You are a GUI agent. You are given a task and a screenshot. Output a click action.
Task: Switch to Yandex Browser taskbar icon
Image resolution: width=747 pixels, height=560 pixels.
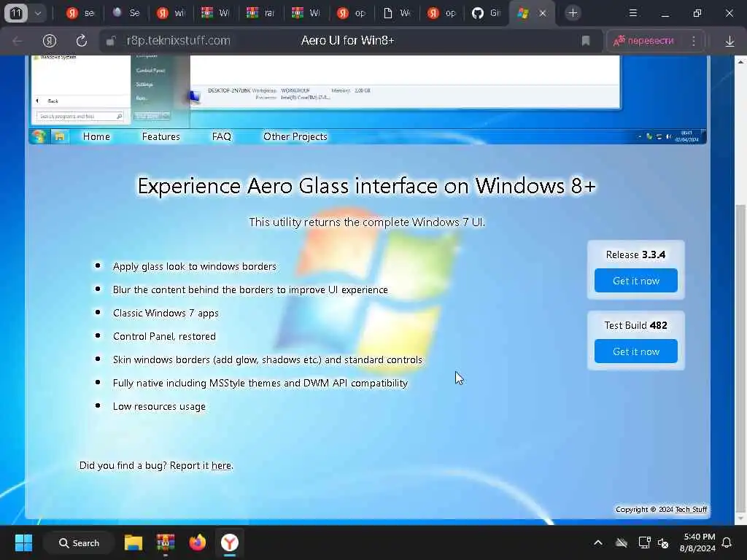[x=230, y=542]
